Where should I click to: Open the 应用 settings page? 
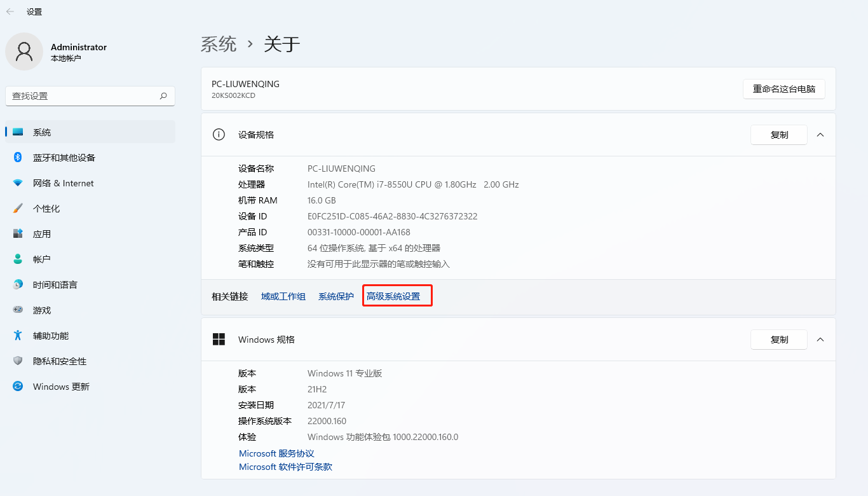tap(90, 234)
